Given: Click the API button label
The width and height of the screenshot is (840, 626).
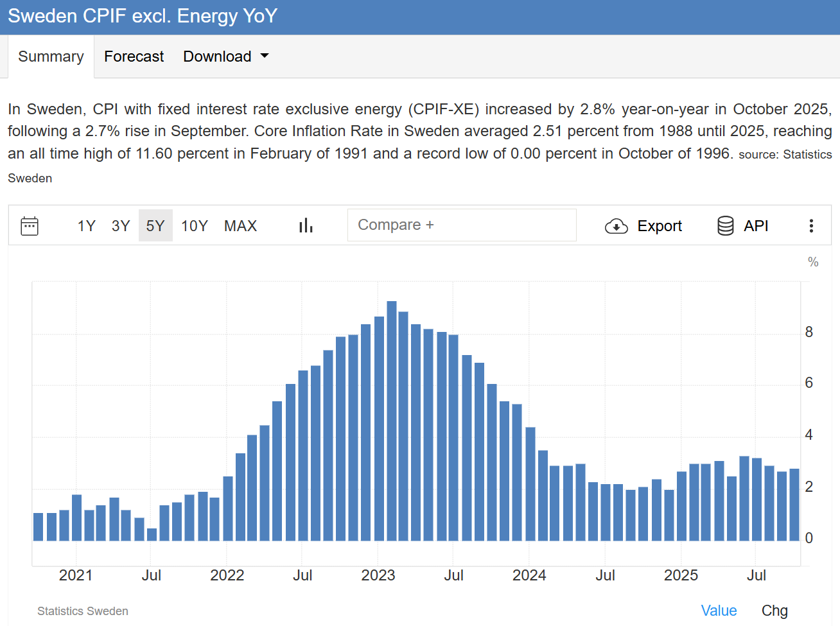Looking at the screenshot, I should [756, 226].
